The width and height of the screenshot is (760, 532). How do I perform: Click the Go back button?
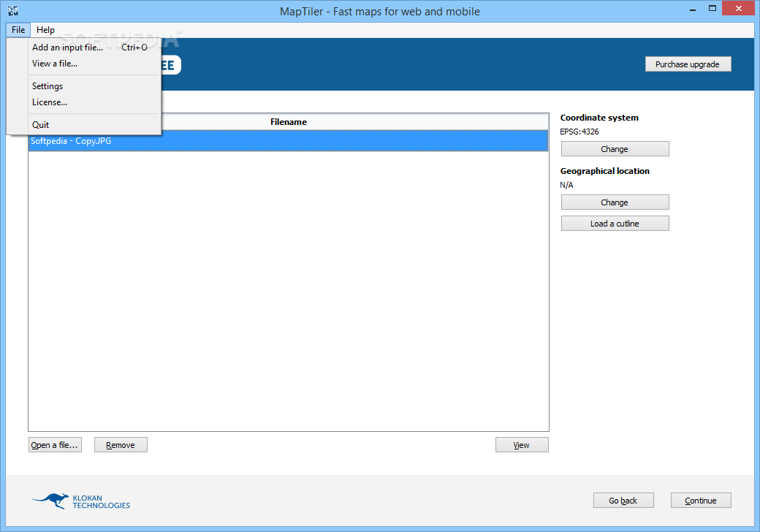coord(623,501)
